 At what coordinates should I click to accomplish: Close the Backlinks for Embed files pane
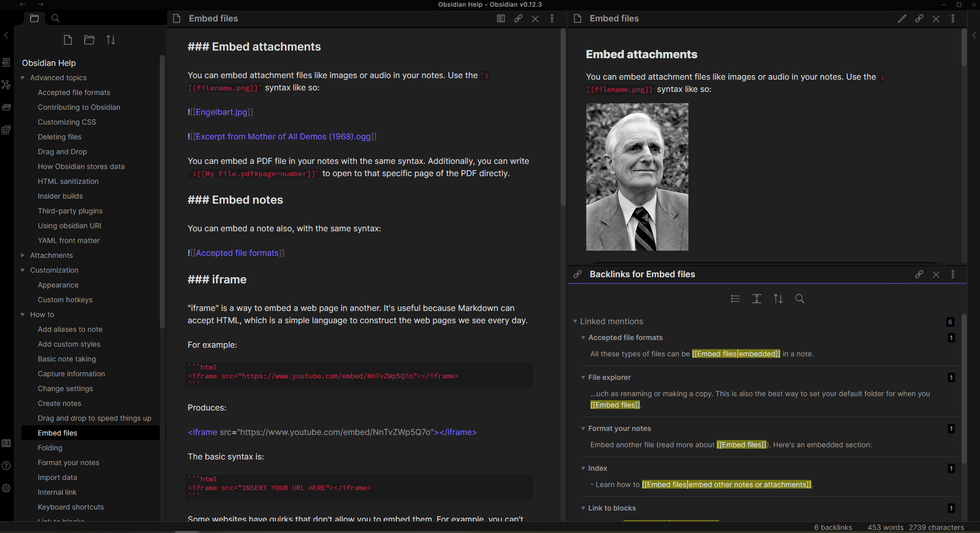[x=936, y=274]
